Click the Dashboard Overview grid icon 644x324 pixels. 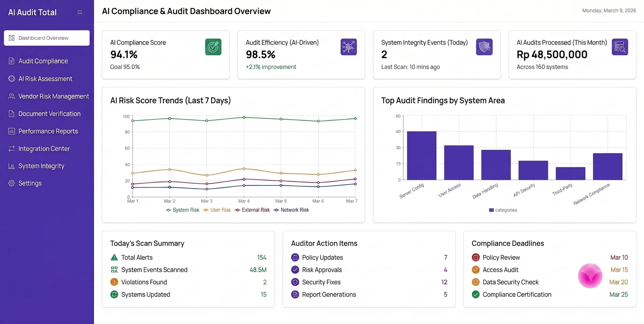[x=12, y=38]
